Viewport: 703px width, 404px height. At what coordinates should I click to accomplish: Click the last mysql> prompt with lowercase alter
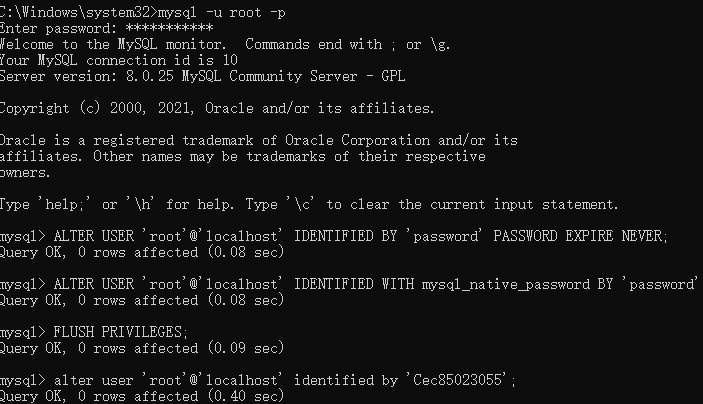[258, 380]
